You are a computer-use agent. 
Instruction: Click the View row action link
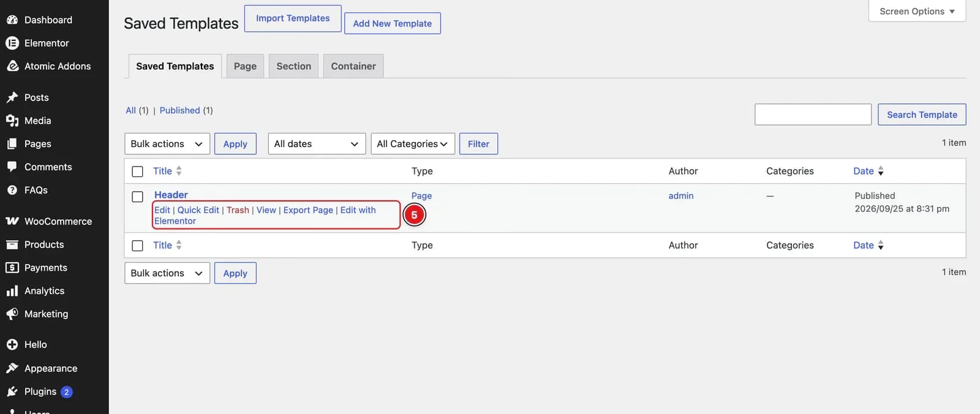coord(266,210)
